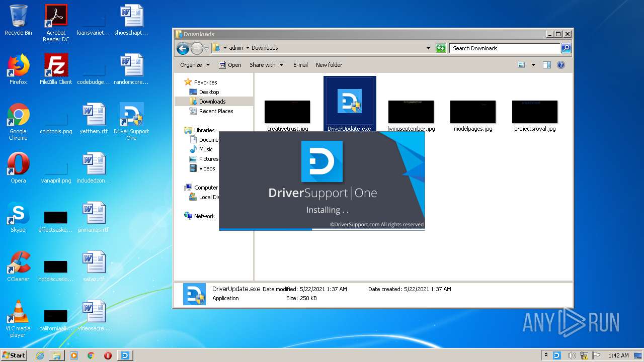Click Back arrow in Explorer window

click(x=183, y=48)
